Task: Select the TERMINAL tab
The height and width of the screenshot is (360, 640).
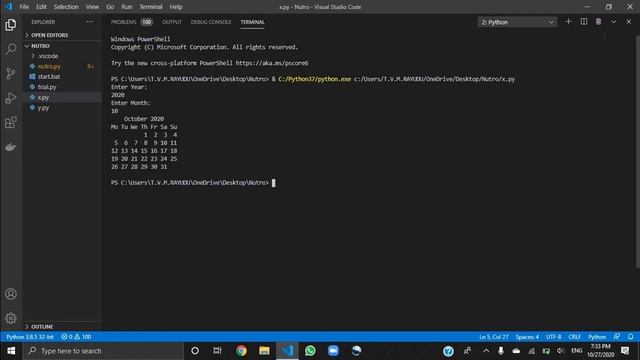Action: 252,22
